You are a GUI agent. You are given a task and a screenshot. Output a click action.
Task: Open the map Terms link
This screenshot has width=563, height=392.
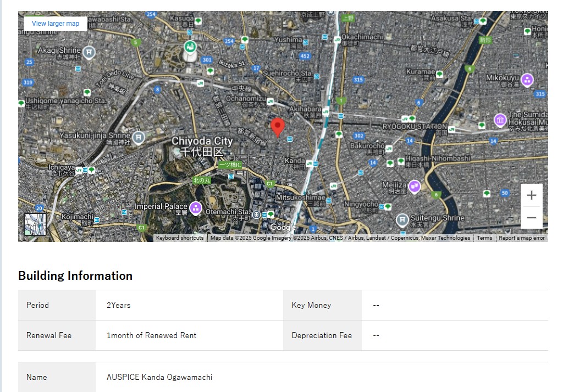(484, 238)
